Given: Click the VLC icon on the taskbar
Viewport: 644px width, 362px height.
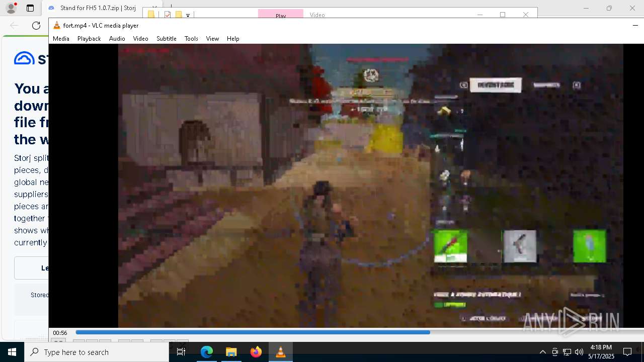Looking at the screenshot, I should coord(280,352).
